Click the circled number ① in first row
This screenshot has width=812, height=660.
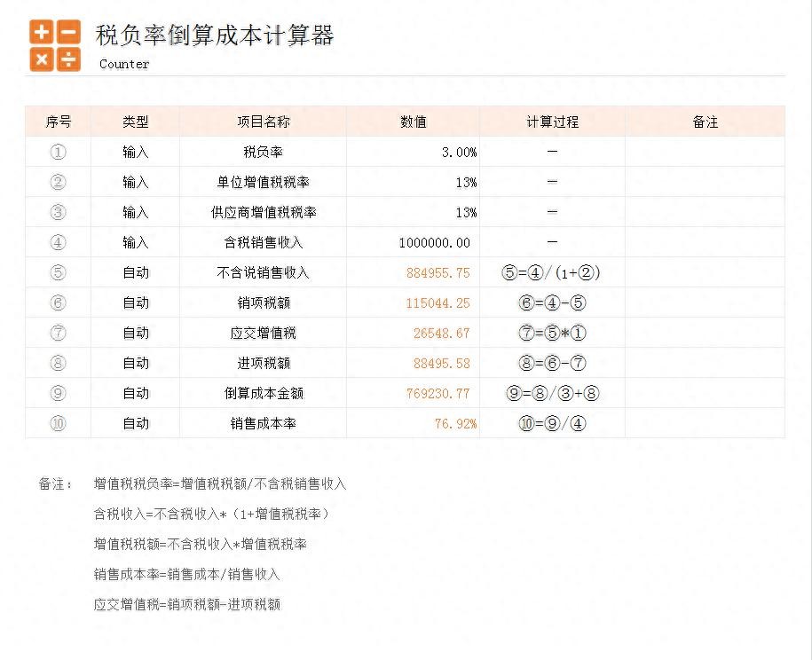(59, 152)
